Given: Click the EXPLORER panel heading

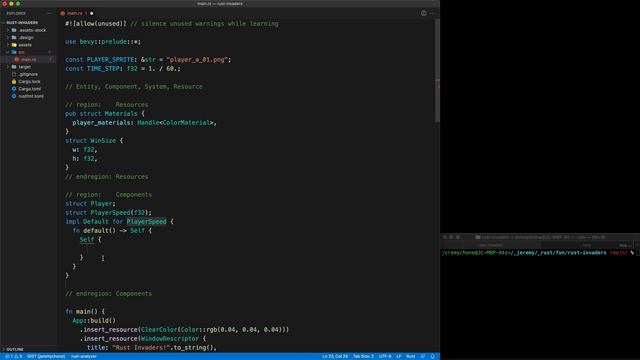Looking at the screenshot, I should click(x=16, y=13).
